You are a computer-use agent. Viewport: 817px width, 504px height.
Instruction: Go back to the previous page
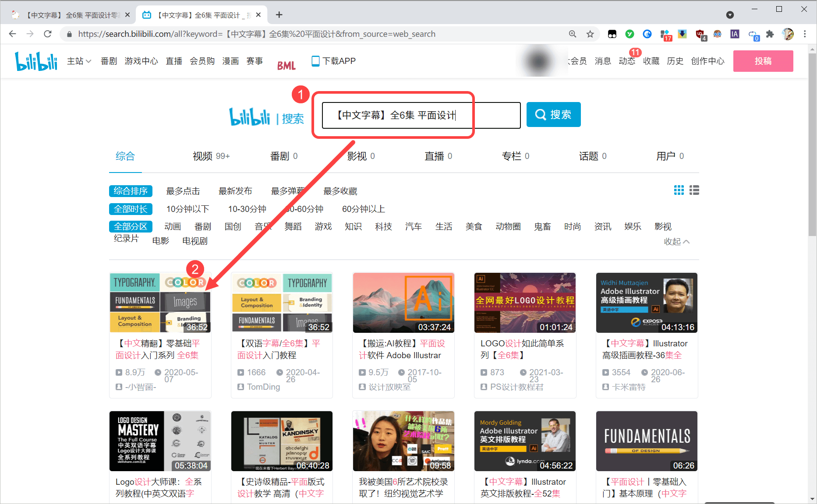pos(12,34)
